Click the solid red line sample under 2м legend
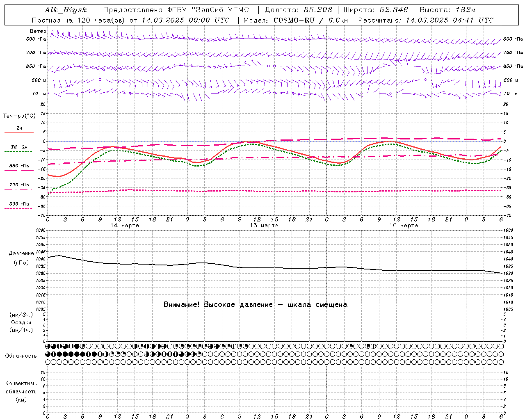The height and width of the screenshot is (420, 525). 19,132
